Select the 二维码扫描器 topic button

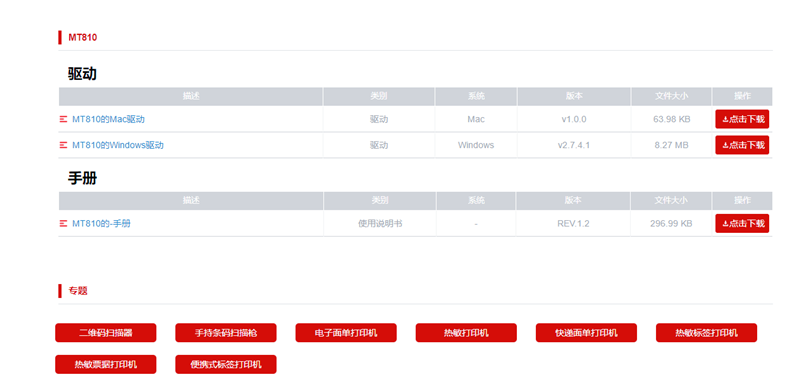(x=106, y=333)
